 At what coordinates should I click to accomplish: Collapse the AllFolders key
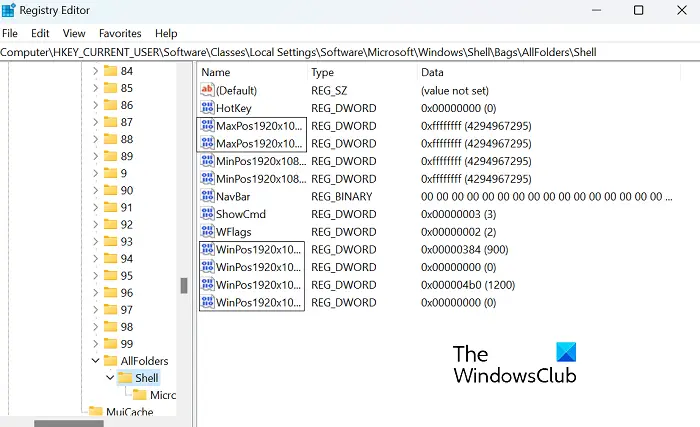point(95,360)
